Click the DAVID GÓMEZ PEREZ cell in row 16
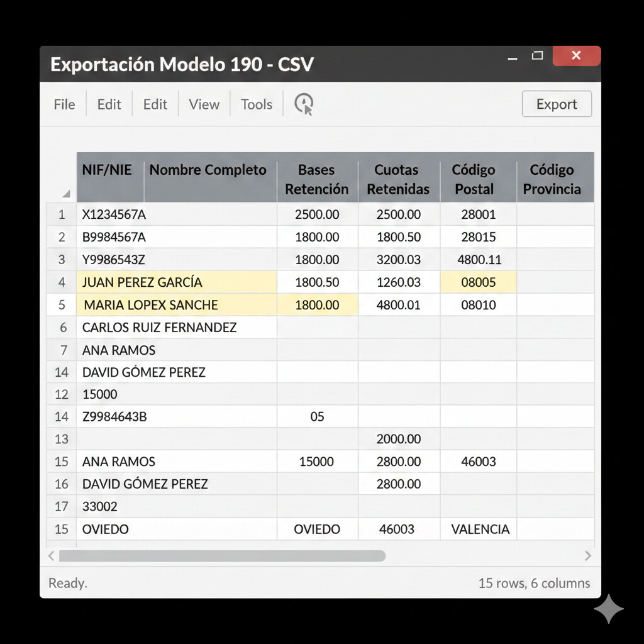 (177, 484)
